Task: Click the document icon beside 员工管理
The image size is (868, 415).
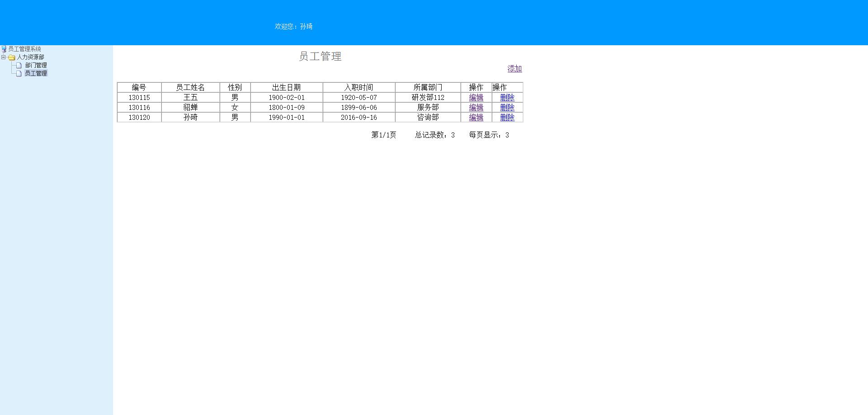Action: (19, 73)
